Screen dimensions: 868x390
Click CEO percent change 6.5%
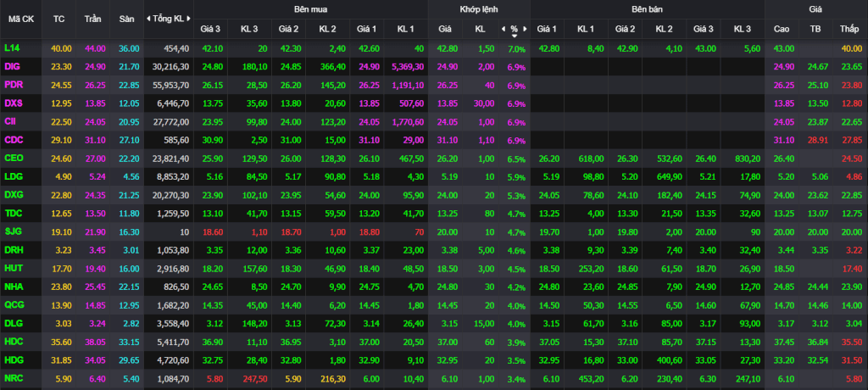515,159
